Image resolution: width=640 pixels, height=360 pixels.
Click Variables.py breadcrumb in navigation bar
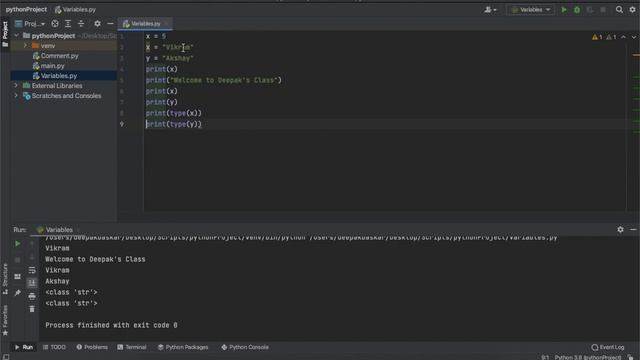[x=75, y=9]
